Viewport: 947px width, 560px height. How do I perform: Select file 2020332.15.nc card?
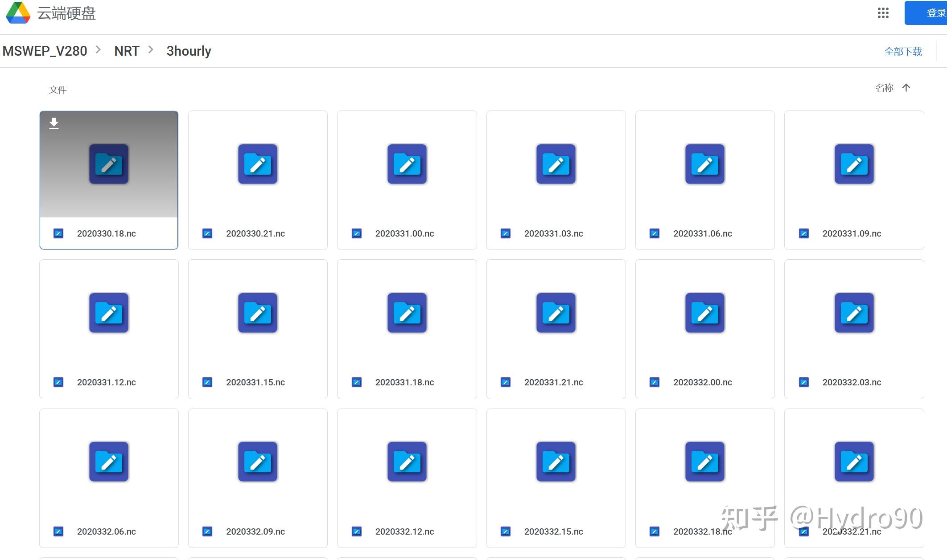[x=556, y=478]
